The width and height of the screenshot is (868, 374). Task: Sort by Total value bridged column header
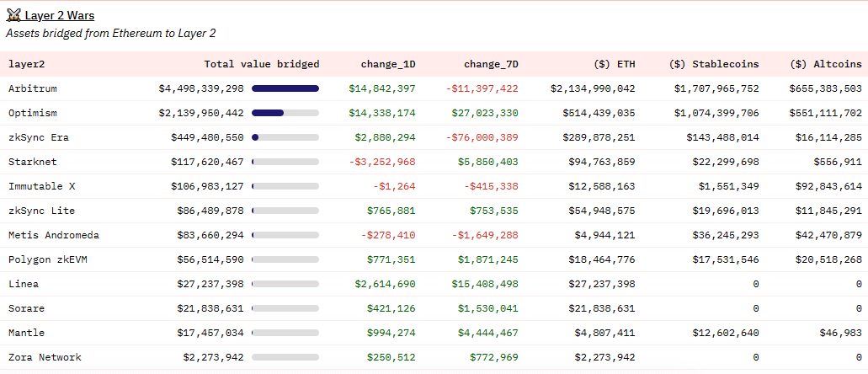click(262, 64)
